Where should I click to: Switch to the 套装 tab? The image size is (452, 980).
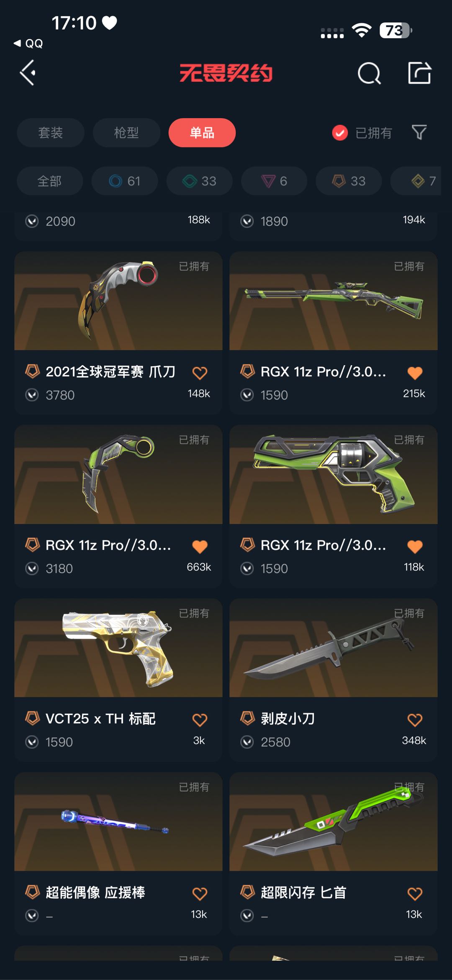coord(51,133)
